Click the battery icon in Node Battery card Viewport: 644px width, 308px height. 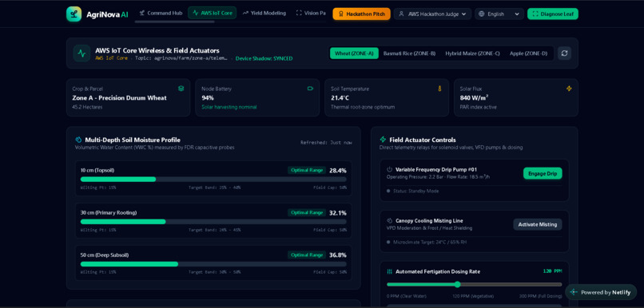310,89
